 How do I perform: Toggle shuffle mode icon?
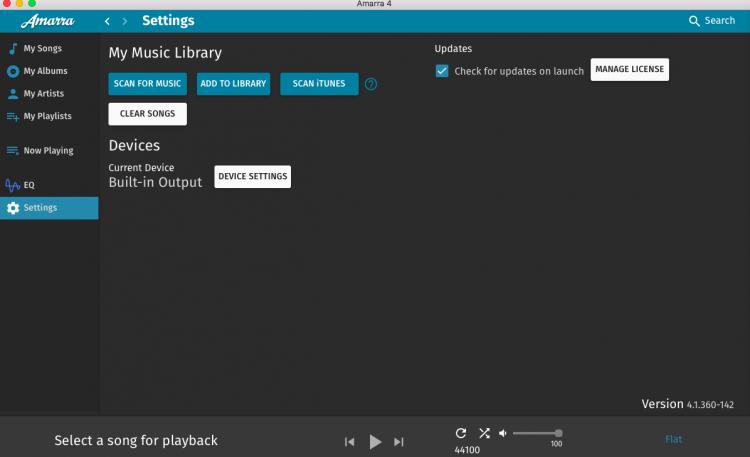pyautogui.click(x=484, y=433)
